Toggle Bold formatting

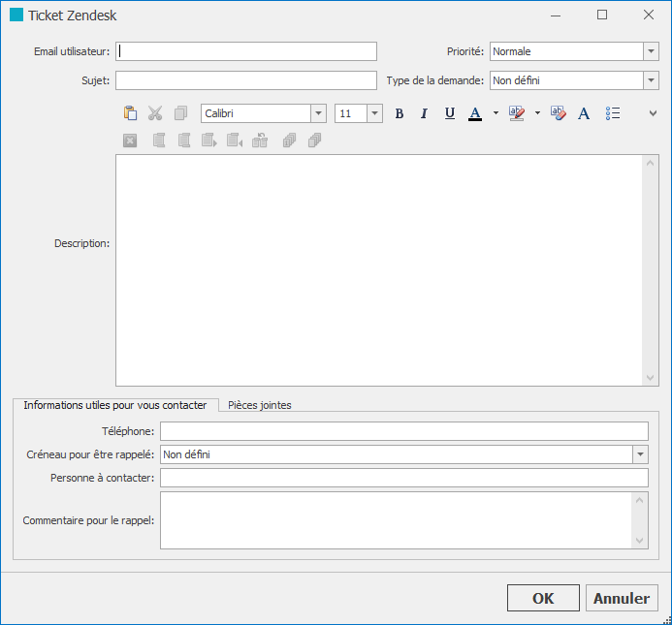click(x=399, y=113)
